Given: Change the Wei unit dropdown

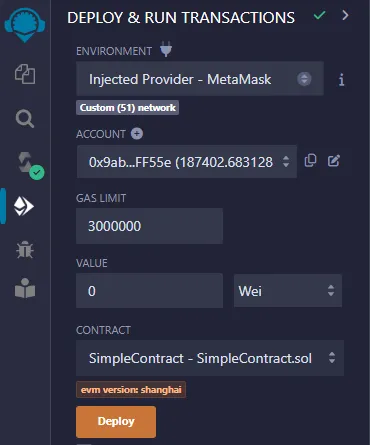Looking at the screenshot, I should click(x=288, y=291).
